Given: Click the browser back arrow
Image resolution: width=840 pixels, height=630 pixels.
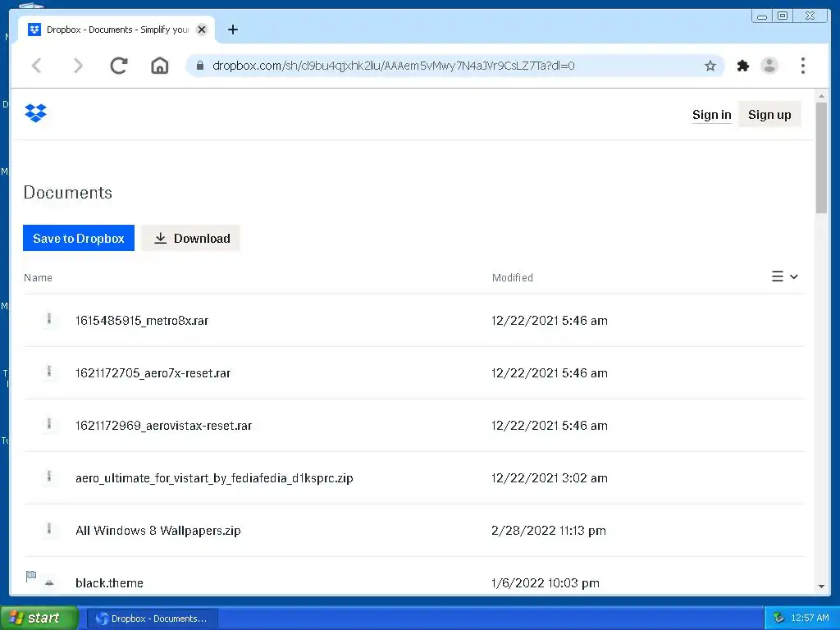Looking at the screenshot, I should [x=37, y=66].
